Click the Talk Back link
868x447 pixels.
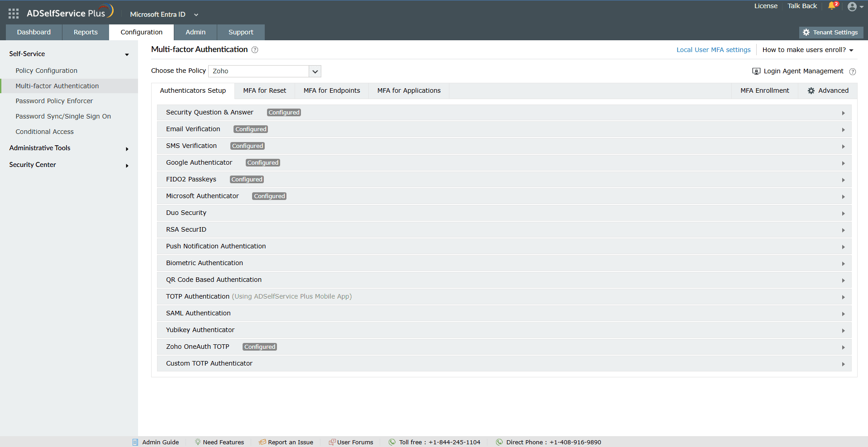click(802, 6)
